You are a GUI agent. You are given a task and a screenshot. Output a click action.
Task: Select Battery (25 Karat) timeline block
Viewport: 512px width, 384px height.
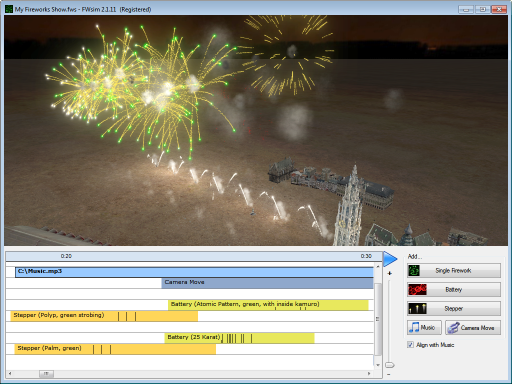coord(239,338)
